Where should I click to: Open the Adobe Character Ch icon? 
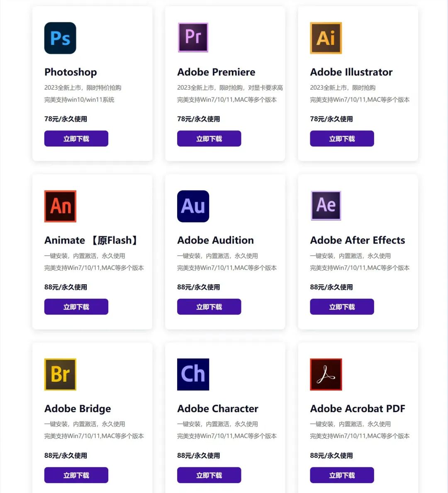tap(193, 374)
